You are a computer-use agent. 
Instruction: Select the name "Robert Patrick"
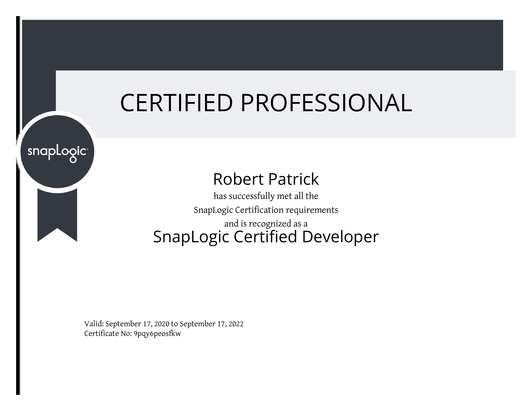coord(266,179)
